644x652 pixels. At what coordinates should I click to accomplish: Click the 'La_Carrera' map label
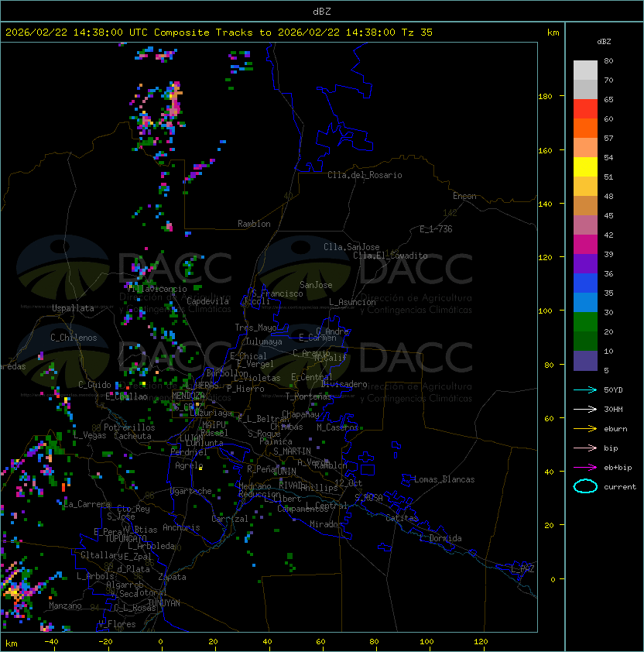coord(87,504)
